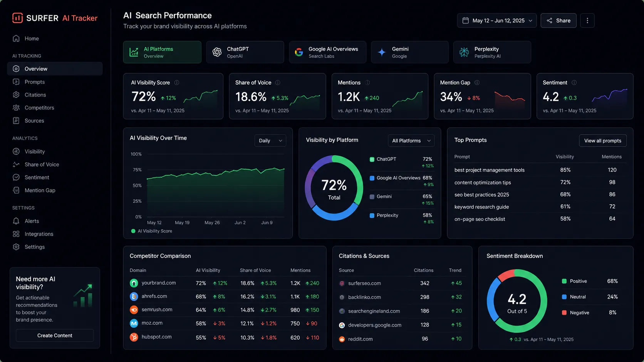Click the Mention Gap card info icon
644x362 pixels.
coord(477,83)
